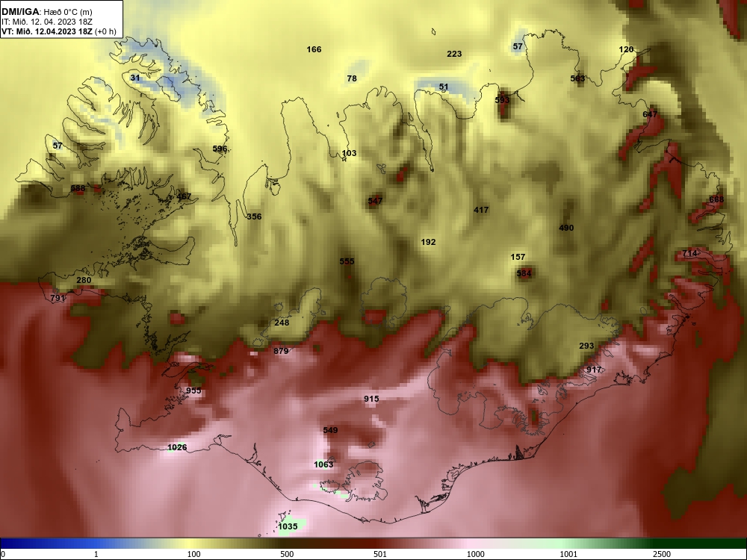Click the 31 value in the Westfjords
This screenshot has width=747, height=560.
pos(135,78)
